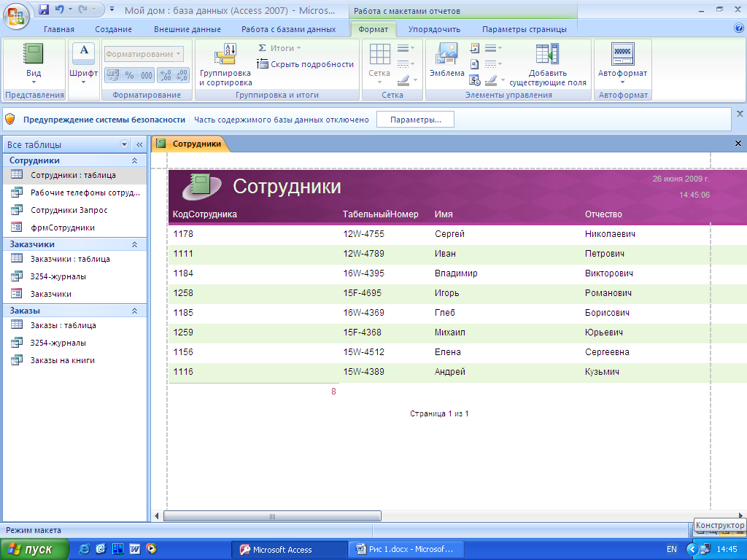Insert the title control icon

(474, 48)
